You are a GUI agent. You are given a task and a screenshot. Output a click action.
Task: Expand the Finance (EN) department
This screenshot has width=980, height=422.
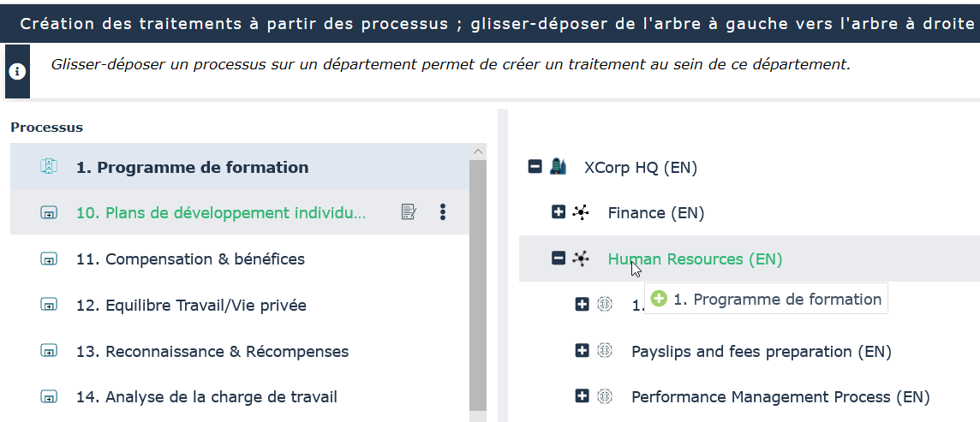(559, 212)
